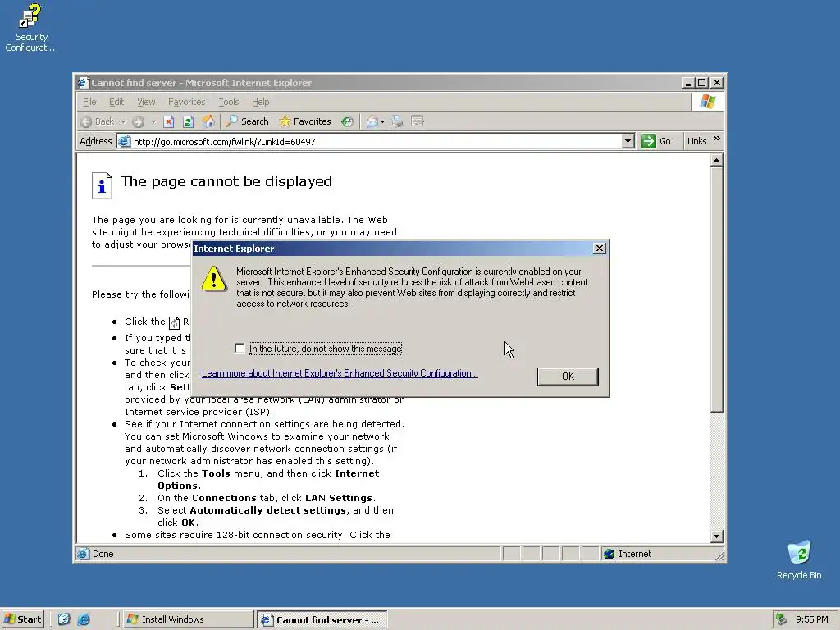Click the IE window title bar icon
840x630 pixels.
(82, 83)
